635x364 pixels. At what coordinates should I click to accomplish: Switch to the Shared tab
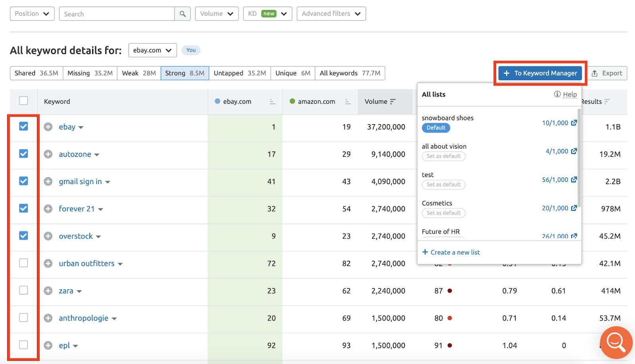pos(37,73)
